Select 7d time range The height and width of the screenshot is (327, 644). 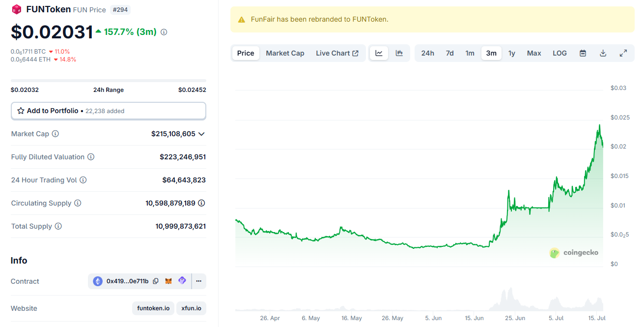(x=449, y=53)
